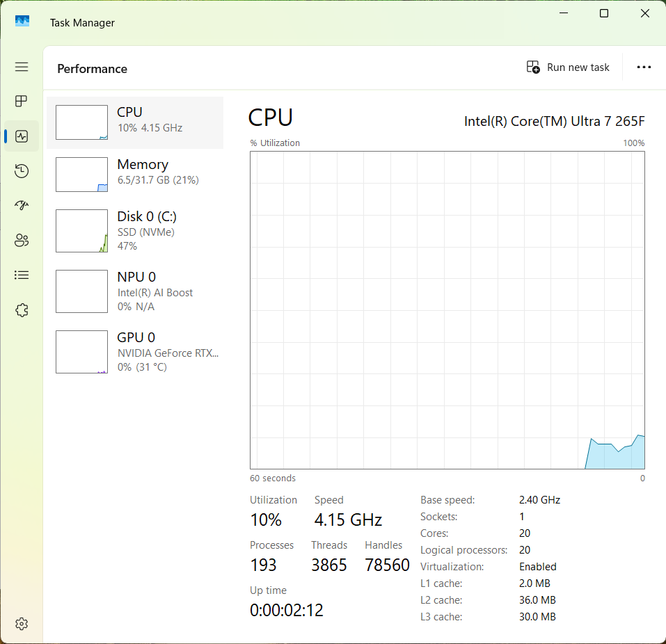Viewport: 666px width, 644px height.
Task: Click the 0:00:02:12 up time value
Action: pos(287,611)
